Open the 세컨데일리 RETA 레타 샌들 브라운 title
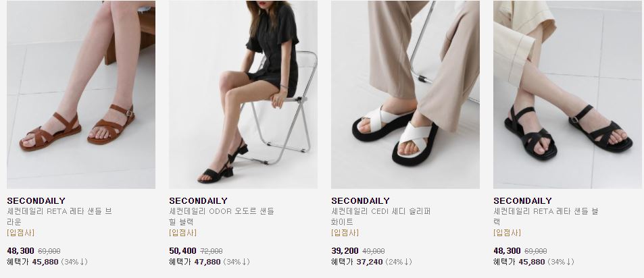Image resolution: width=644 pixels, height=278 pixels. coord(59,217)
